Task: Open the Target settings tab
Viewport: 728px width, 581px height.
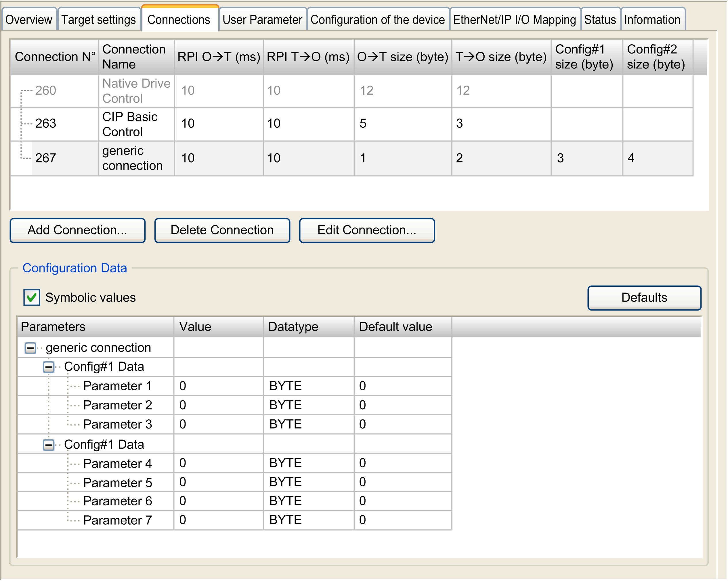Action: 99,20
